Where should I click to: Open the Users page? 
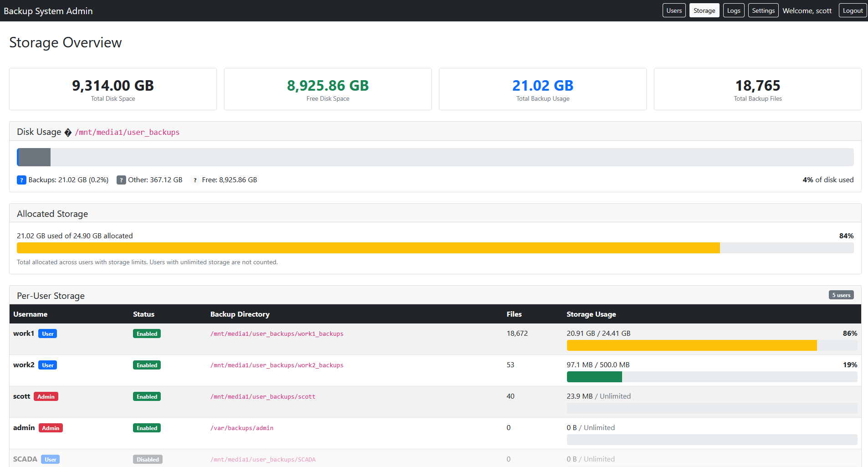(x=674, y=10)
